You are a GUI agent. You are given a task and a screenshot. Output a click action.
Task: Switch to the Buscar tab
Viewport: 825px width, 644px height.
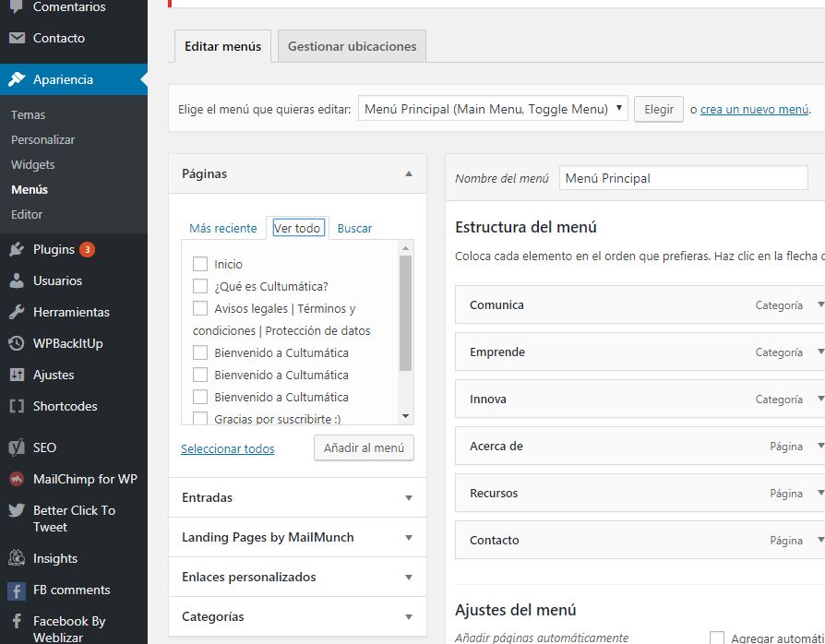pyautogui.click(x=354, y=228)
